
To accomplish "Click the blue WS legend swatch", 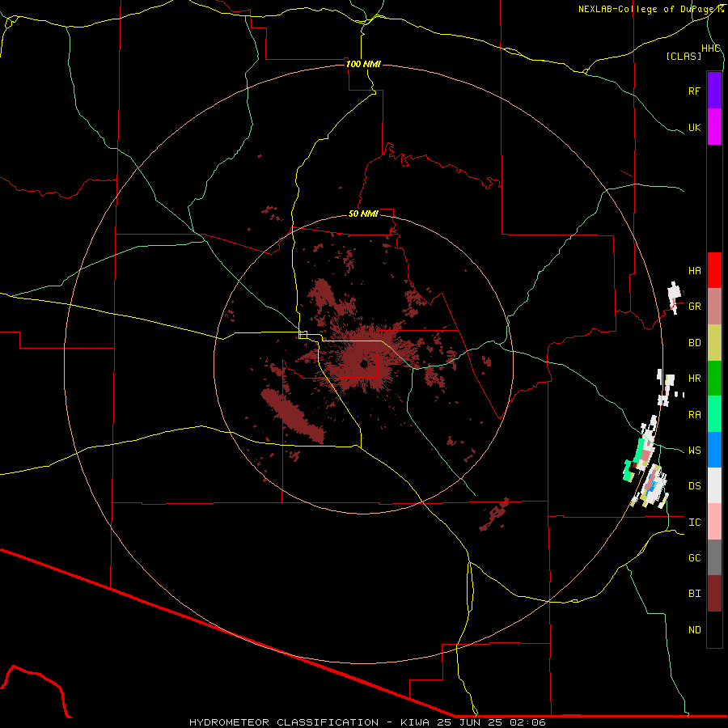I will [x=714, y=450].
